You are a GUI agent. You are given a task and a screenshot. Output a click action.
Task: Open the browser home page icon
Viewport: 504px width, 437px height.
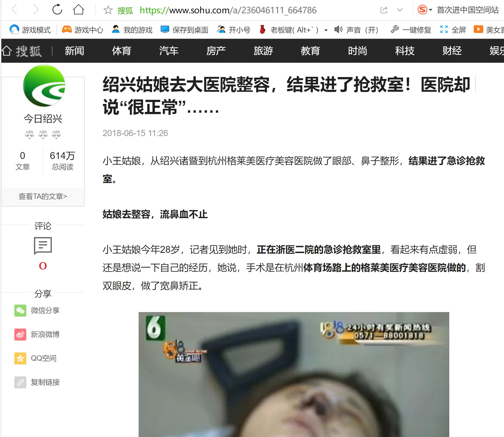(x=79, y=10)
